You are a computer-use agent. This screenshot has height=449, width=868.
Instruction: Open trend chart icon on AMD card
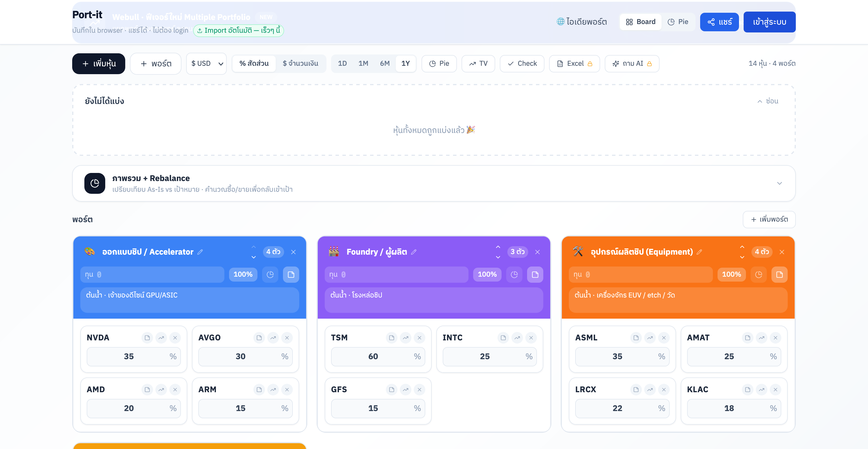(x=161, y=389)
